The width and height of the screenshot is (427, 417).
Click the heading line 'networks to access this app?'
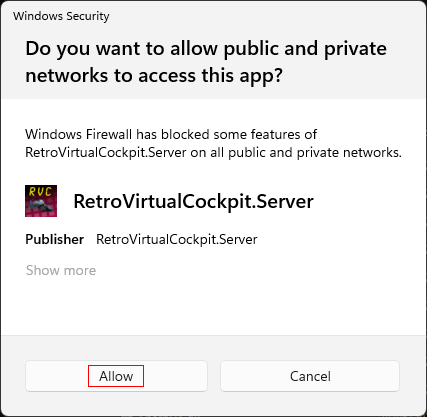coord(154,76)
